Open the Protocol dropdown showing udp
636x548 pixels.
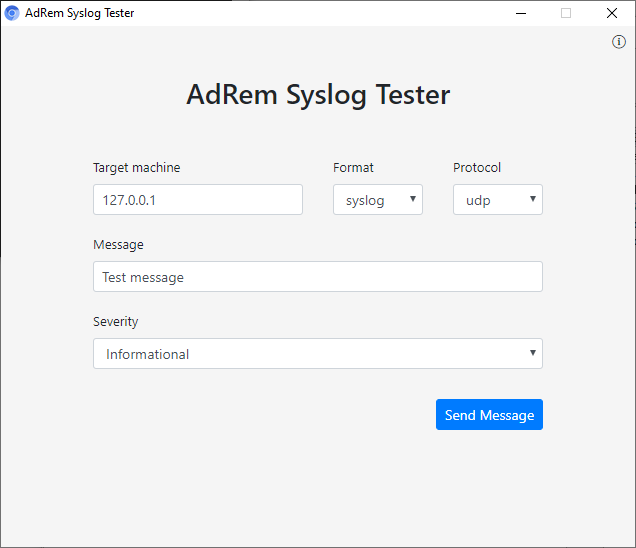pyautogui.click(x=498, y=200)
